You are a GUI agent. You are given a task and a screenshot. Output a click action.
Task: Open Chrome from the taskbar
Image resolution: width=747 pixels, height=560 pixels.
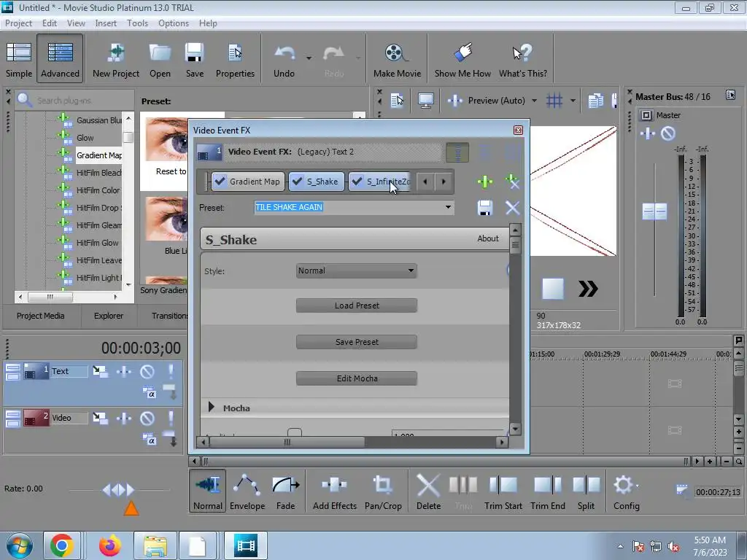[x=62, y=545]
